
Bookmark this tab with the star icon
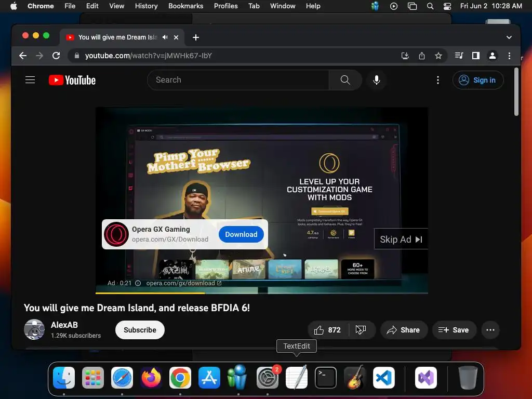click(x=438, y=56)
